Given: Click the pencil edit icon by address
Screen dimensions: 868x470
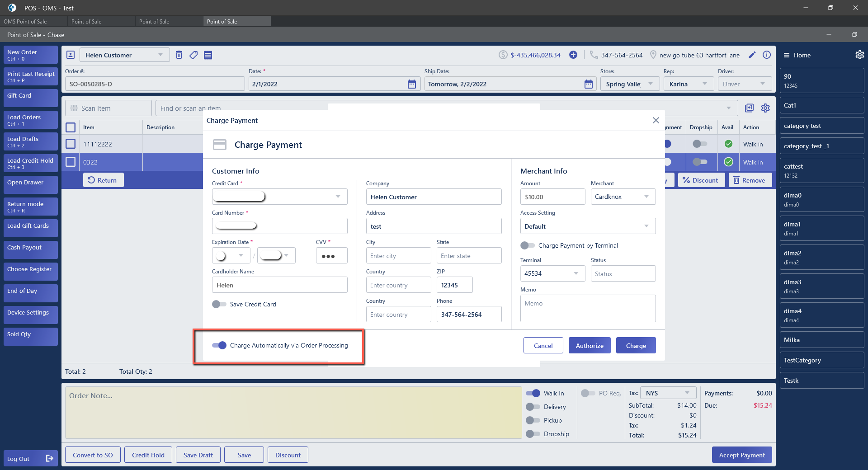Looking at the screenshot, I should [x=752, y=55].
